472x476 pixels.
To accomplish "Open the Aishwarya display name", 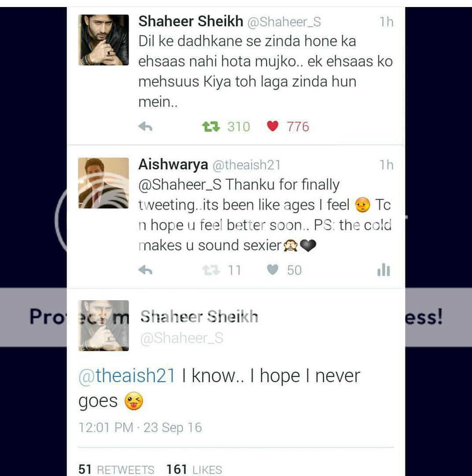I will (173, 164).
